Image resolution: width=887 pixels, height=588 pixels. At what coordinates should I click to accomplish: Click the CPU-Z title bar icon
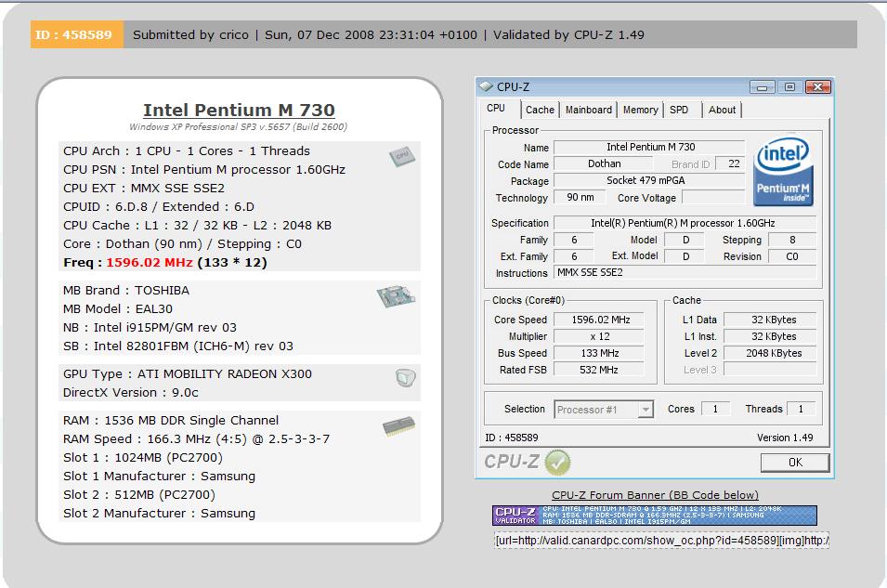[x=486, y=86]
